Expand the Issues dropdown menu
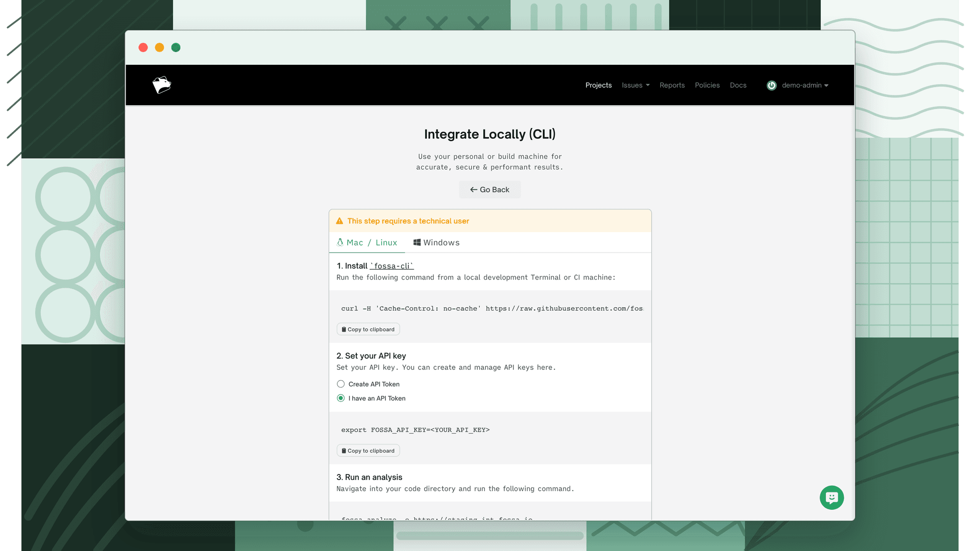980x551 pixels. coord(635,85)
